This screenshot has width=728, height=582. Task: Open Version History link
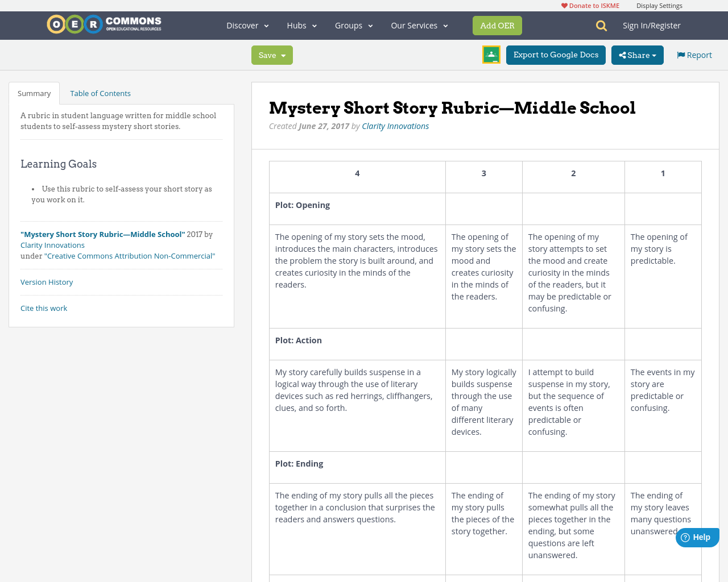(x=47, y=281)
